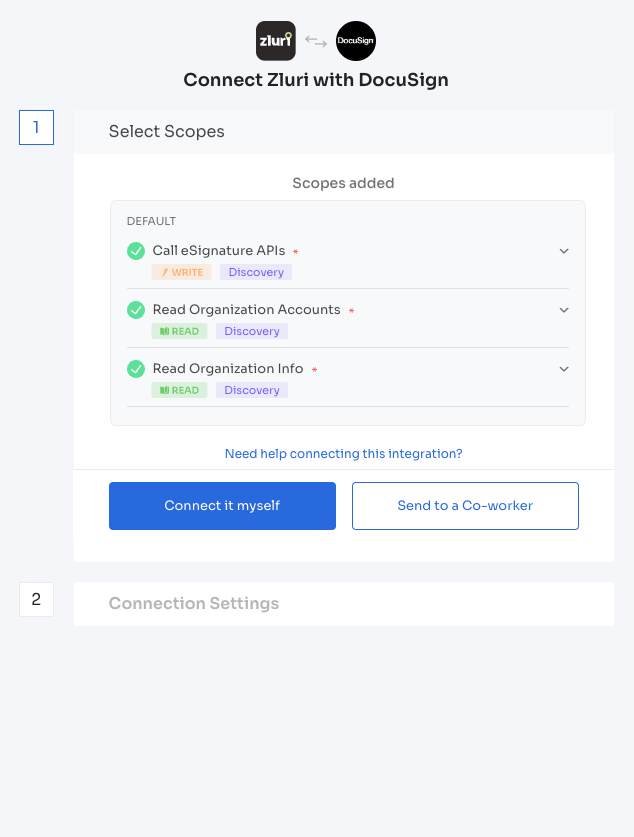Click the DocuSign logo icon
The image size is (634, 837).
[356, 41]
